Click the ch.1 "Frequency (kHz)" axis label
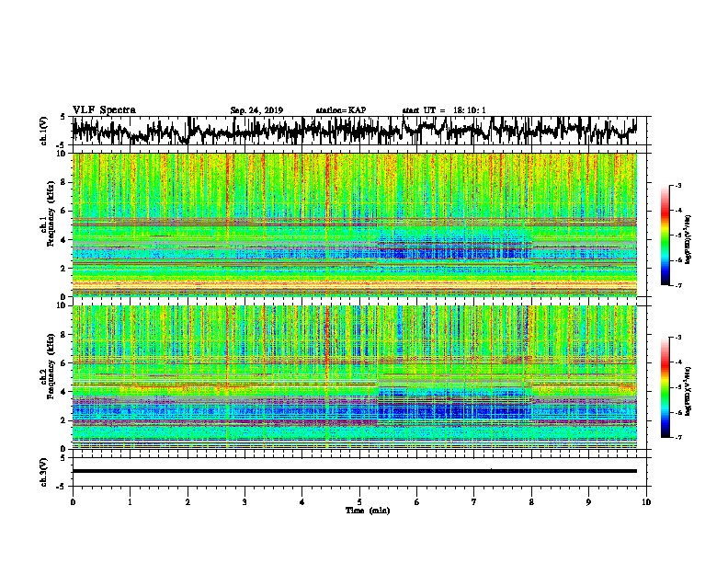Image resolution: width=728 pixels, height=563 pixels. point(51,213)
